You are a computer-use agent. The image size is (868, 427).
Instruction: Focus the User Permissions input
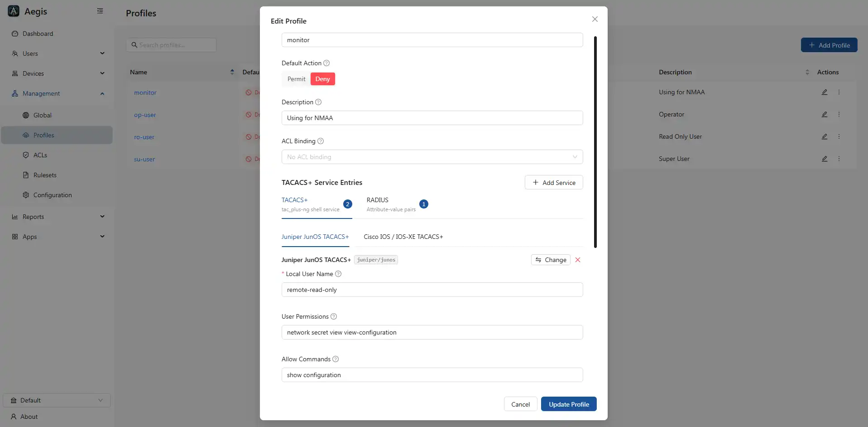coord(432,332)
